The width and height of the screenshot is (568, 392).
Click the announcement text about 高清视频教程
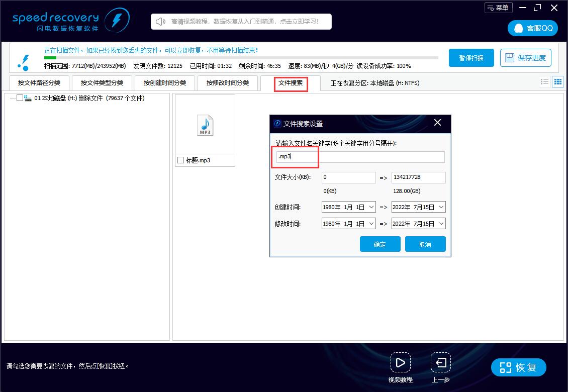[x=245, y=22]
